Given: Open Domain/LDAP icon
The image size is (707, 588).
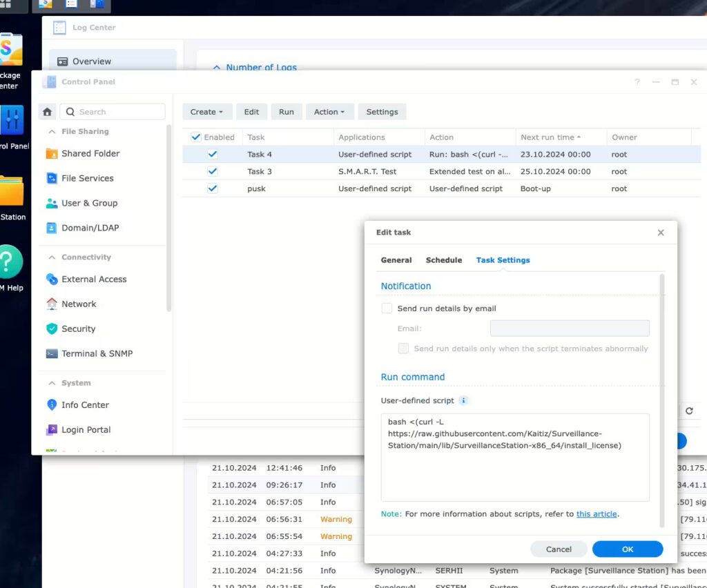Looking at the screenshot, I should coord(52,228).
